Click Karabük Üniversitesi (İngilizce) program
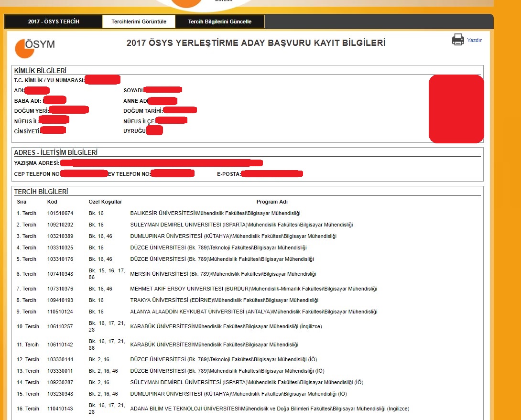521x420 pixels. [226, 326]
